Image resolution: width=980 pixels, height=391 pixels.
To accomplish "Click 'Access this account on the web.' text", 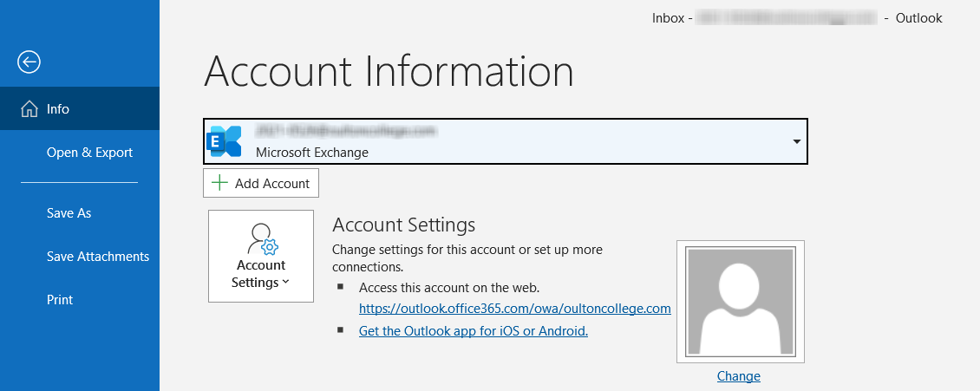I will [448, 288].
